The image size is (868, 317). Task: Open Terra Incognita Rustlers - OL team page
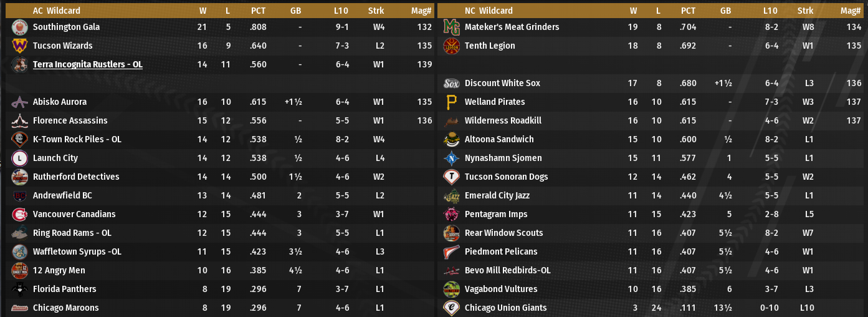87,64
